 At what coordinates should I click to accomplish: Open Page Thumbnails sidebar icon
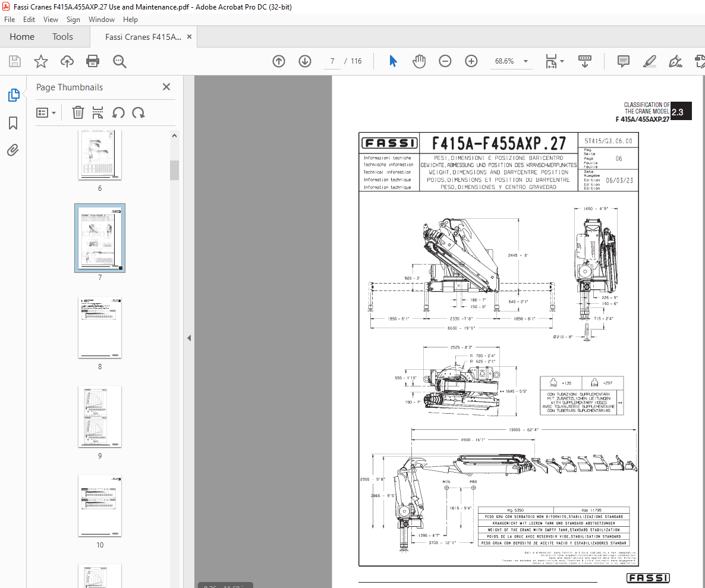click(x=14, y=95)
